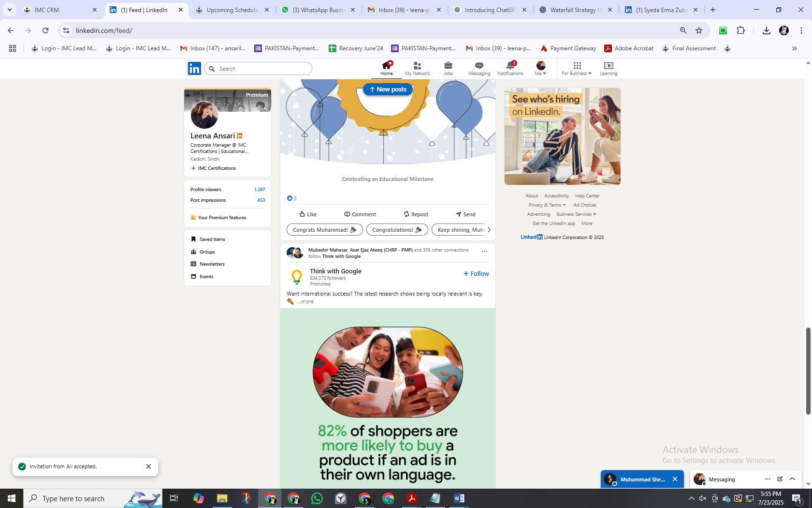
Task: Open the Jobs briefcase icon
Action: 448,68
